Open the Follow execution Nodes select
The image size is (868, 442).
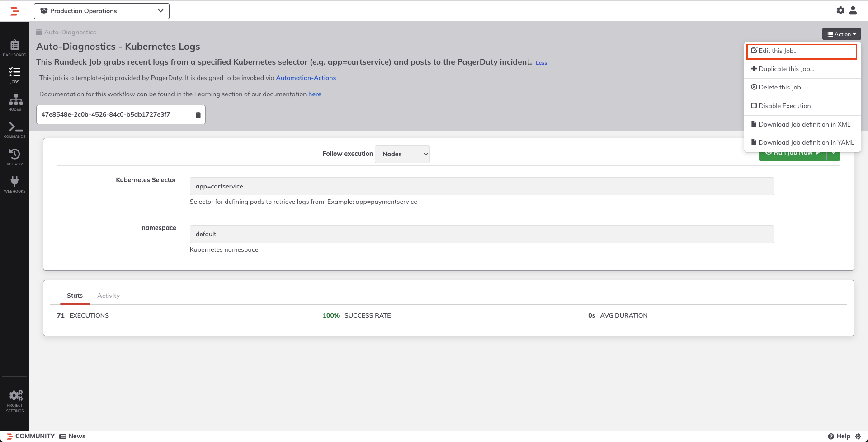402,154
